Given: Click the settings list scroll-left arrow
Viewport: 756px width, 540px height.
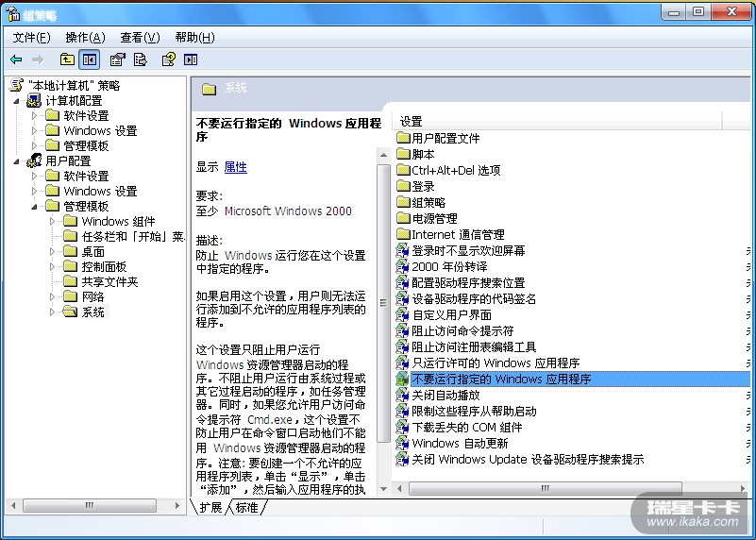Looking at the screenshot, I should 399,488.
